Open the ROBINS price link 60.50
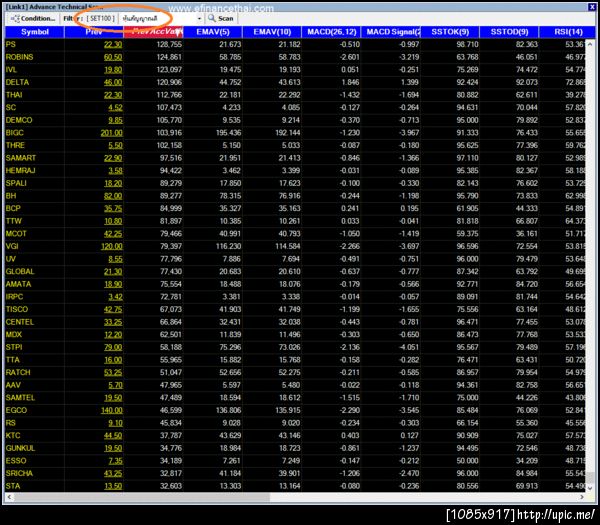Viewport: 600px width, 525px height. (113, 57)
